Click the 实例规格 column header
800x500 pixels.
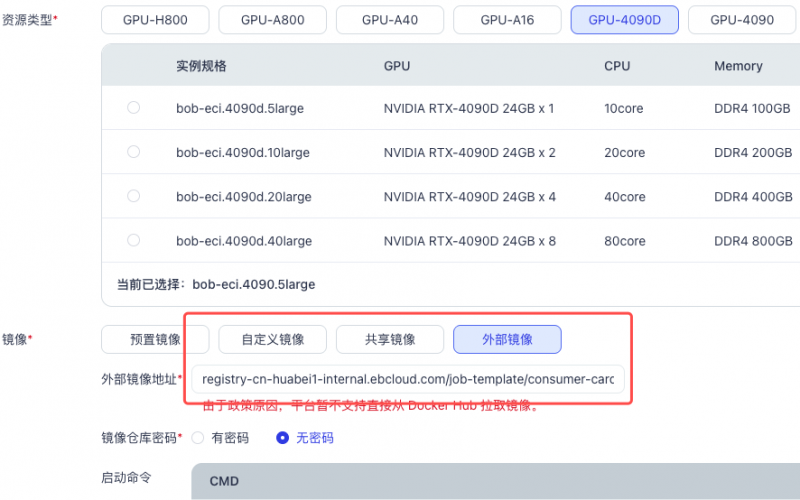[x=201, y=66]
